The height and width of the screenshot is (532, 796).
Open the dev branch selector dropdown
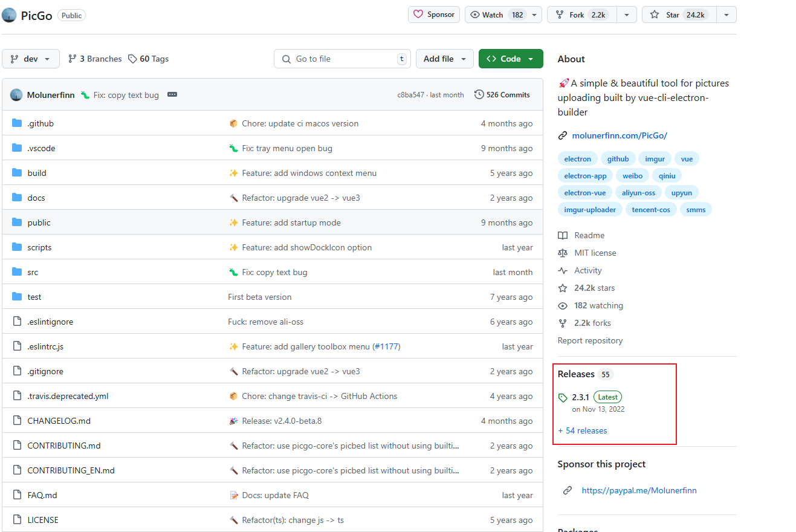[31, 59]
